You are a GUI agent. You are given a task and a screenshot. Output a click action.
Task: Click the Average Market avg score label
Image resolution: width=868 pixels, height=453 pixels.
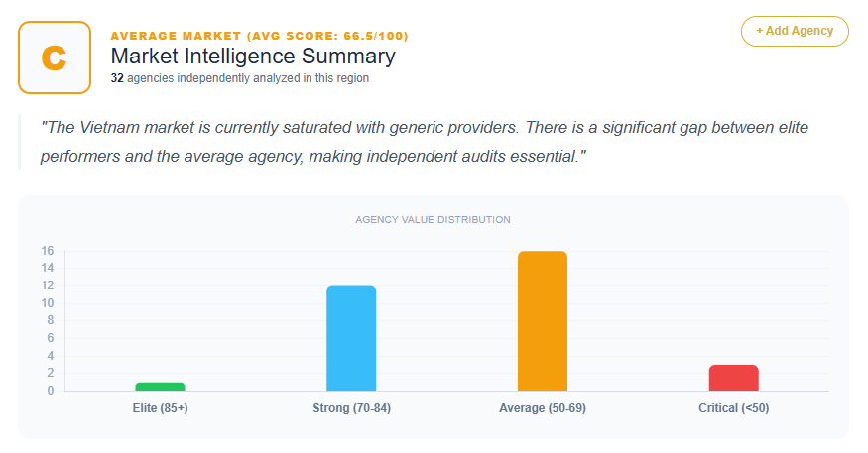[x=259, y=36]
